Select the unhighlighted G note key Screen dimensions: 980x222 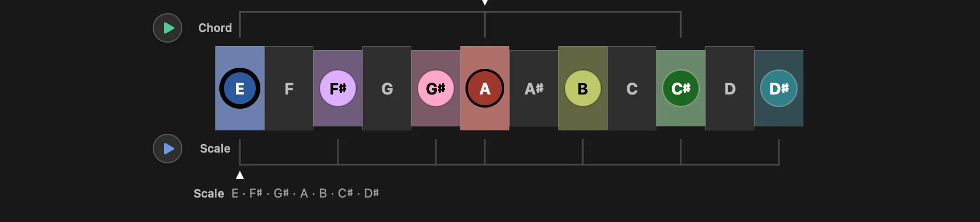coord(387,88)
